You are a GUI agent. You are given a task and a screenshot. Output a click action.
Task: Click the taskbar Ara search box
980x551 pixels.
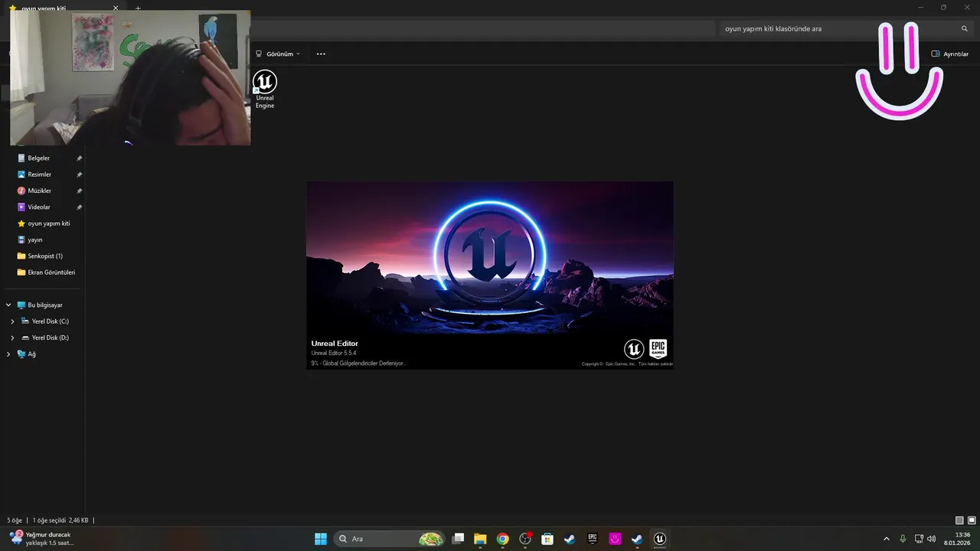coord(390,539)
